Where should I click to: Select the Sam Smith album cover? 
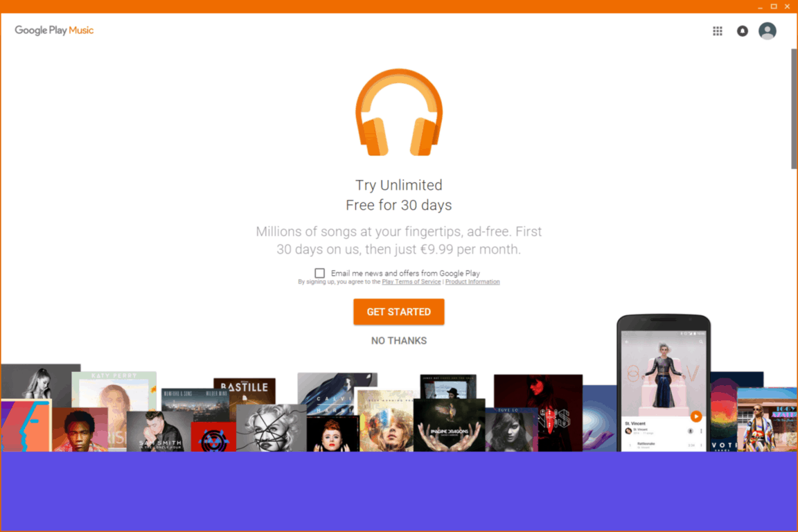pyautogui.click(x=159, y=432)
